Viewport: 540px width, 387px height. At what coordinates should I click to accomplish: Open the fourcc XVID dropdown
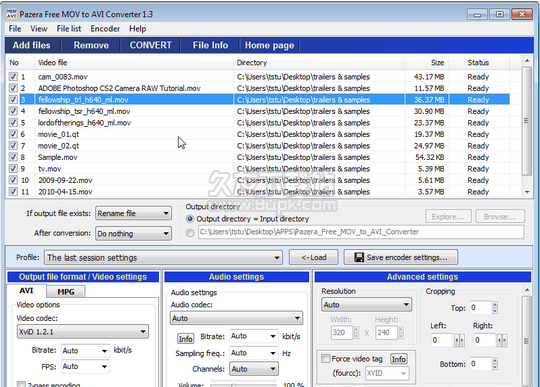387,373
